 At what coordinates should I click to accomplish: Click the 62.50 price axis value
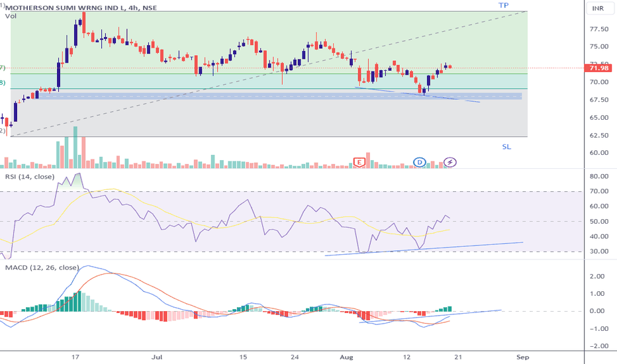599,136
